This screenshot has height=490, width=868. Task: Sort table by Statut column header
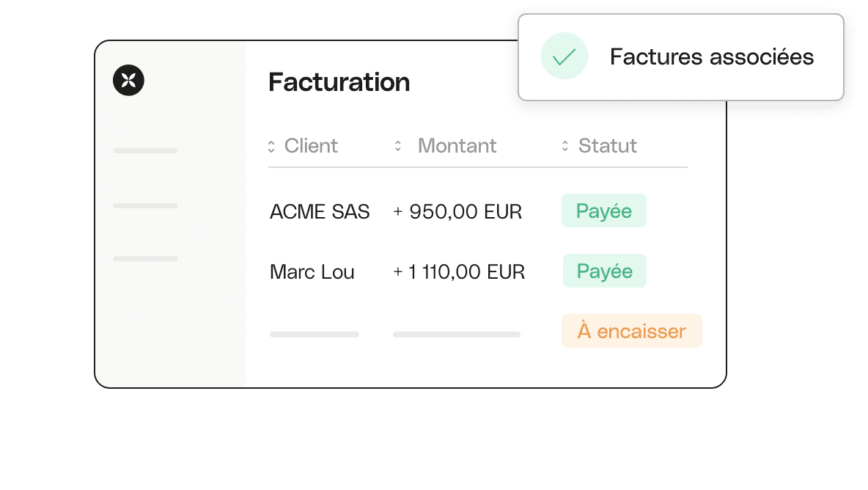pyautogui.click(x=608, y=146)
